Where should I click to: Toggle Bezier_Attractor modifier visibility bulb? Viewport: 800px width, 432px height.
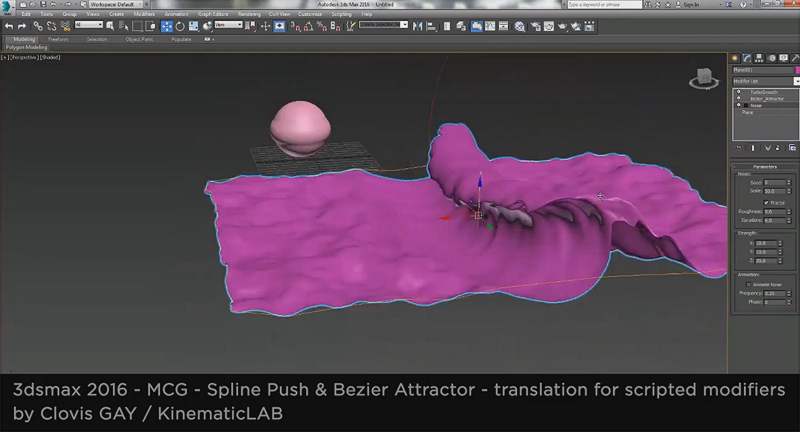click(738, 98)
